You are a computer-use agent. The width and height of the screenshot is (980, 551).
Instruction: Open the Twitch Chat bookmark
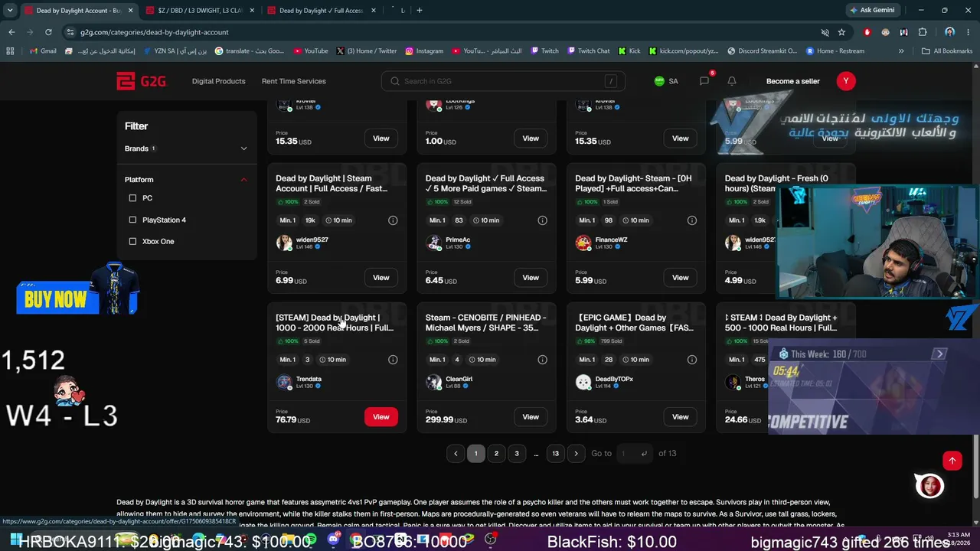(x=589, y=51)
